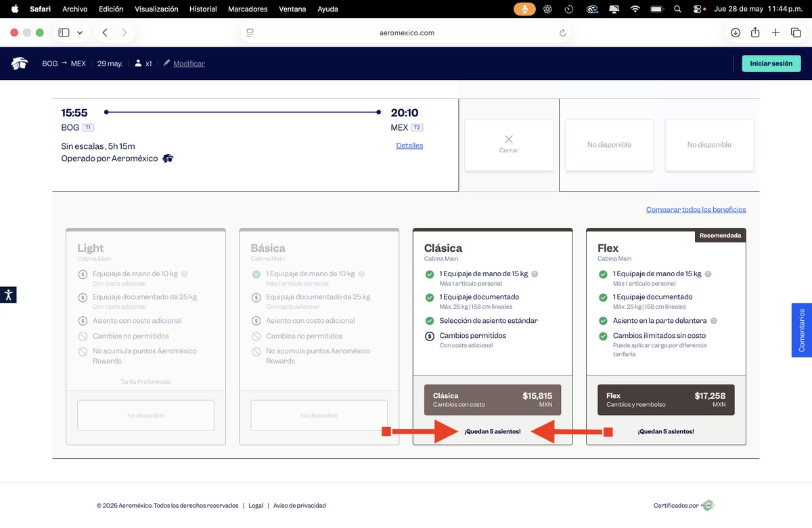
Task: Click the 20:10 arrival time
Action: 405,113
